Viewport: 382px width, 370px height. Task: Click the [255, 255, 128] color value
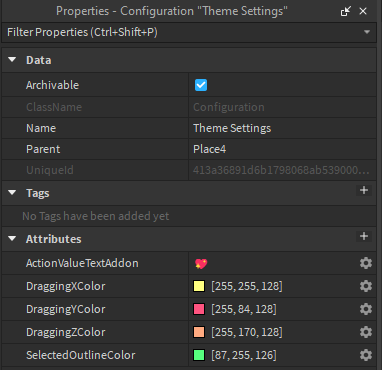pyautogui.click(x=247, y=286)
